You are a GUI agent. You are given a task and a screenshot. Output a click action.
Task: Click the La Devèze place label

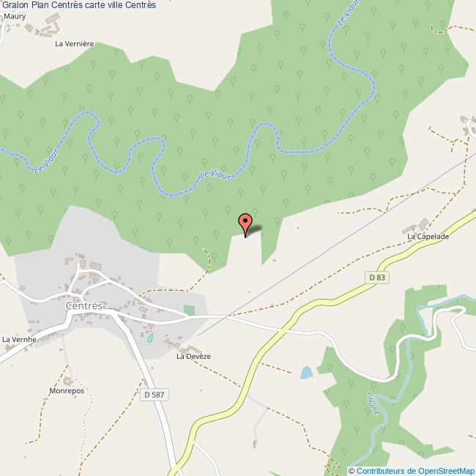pos(193,356)
